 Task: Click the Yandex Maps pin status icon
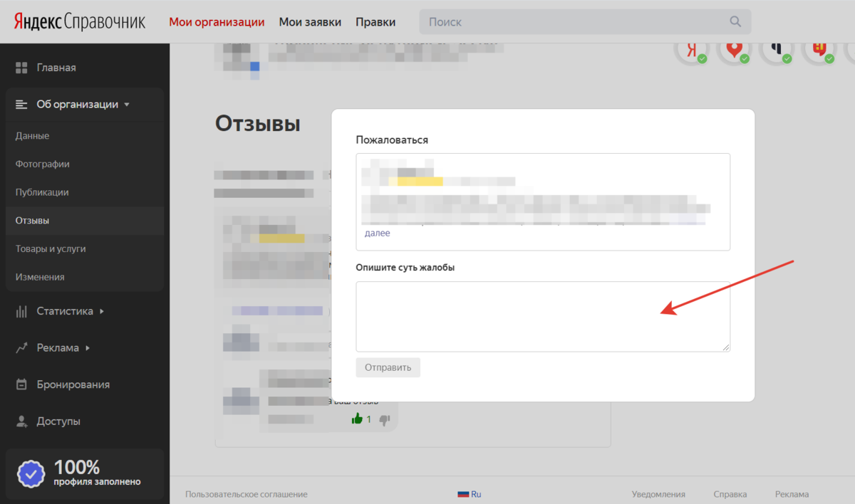coord(734,49)
